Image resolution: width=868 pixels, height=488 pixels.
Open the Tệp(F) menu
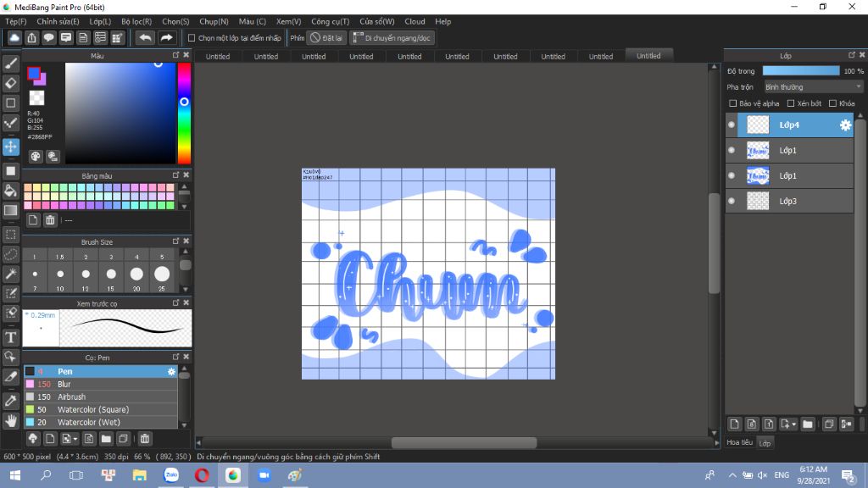pos(15,21)
